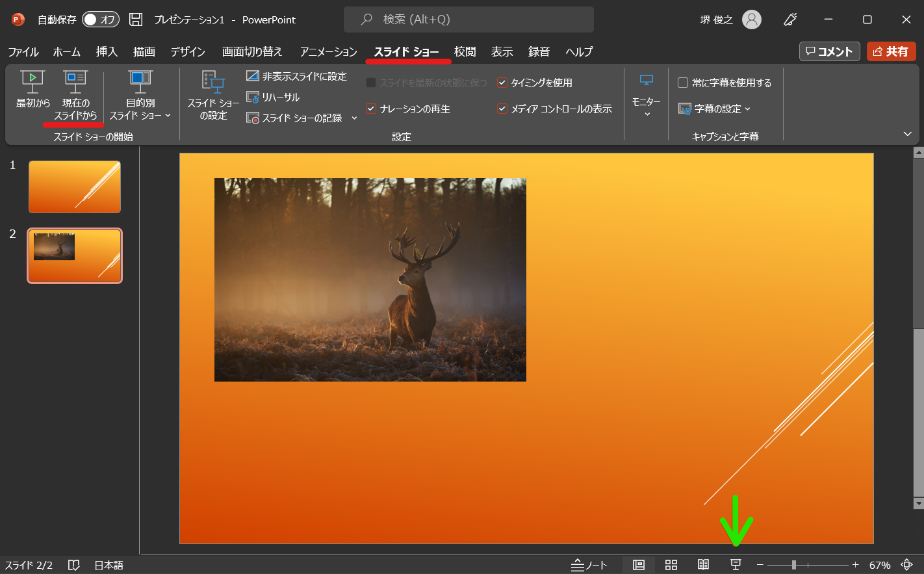The height and width of the screenshot is (574, 924).
Task: Open slideshow settings (スライドショーの設定)
Action: (x=213, y=96)
